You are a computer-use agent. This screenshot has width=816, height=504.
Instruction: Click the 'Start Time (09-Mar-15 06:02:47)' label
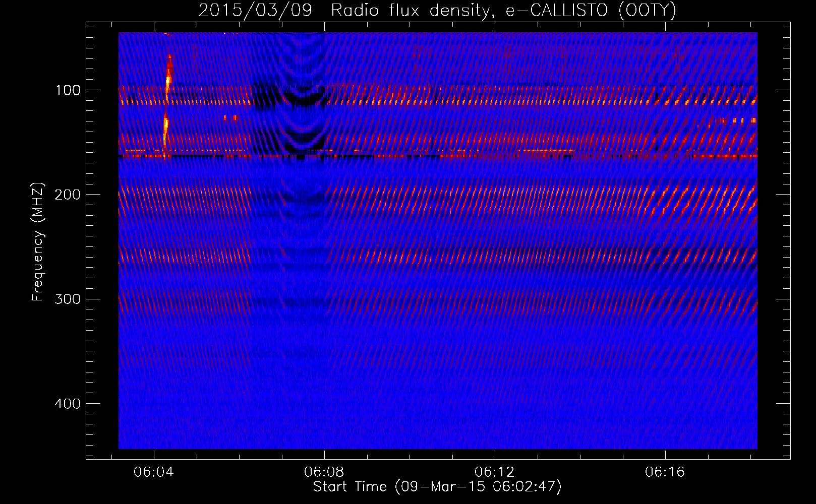(437, 487)
